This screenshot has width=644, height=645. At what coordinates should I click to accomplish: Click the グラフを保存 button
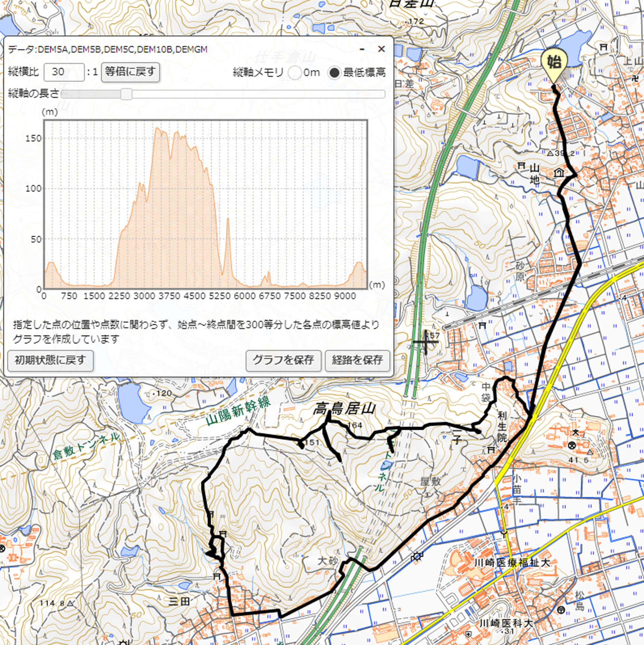click(283, 361)
